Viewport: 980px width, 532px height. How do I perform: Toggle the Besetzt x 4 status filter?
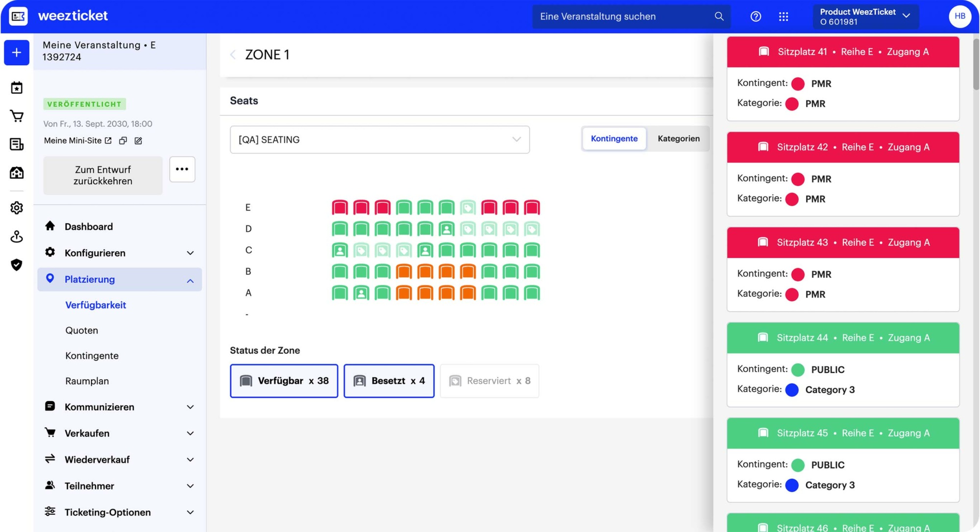point(389,381)
